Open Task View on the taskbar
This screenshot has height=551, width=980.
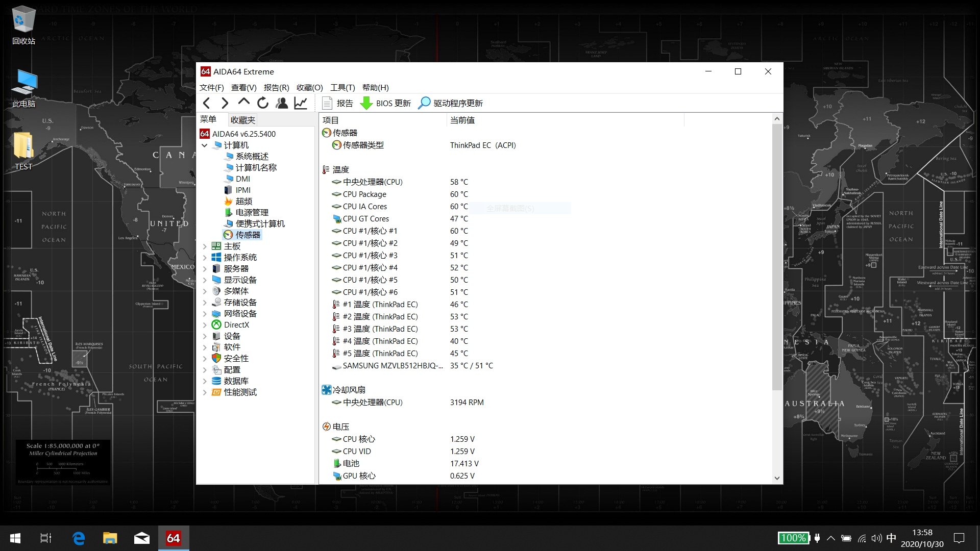click(46, 538)
